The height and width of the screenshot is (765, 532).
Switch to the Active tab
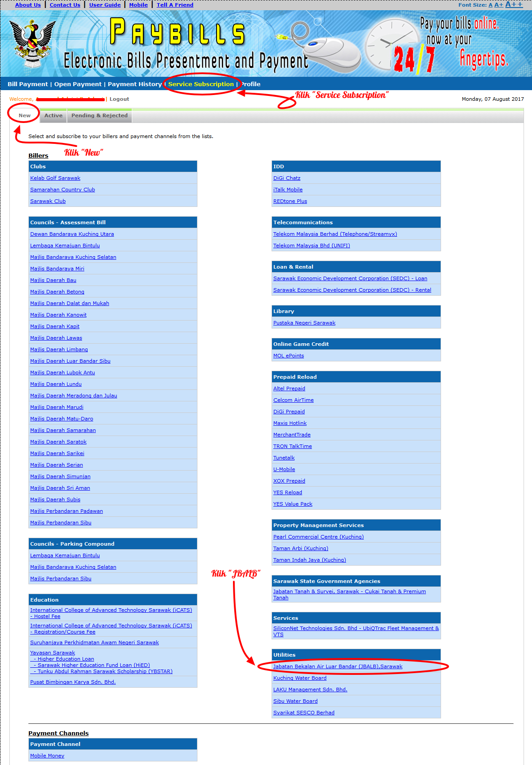(x=53, y=115)
